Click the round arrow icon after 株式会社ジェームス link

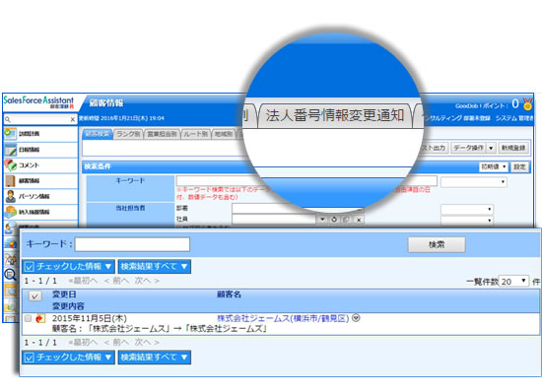(x=356, y=318)
